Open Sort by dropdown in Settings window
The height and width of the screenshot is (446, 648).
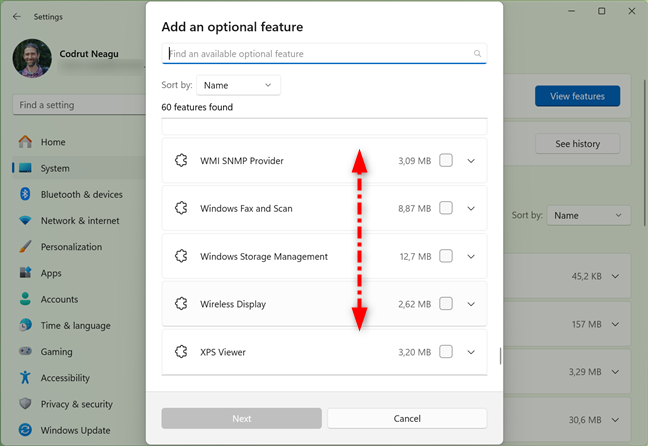[588, 215]
